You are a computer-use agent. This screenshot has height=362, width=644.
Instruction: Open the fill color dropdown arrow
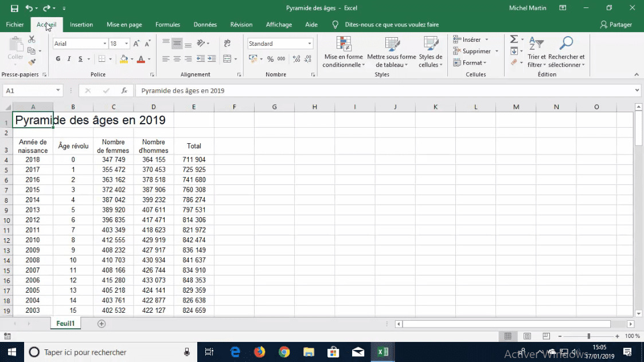point(132,59)
